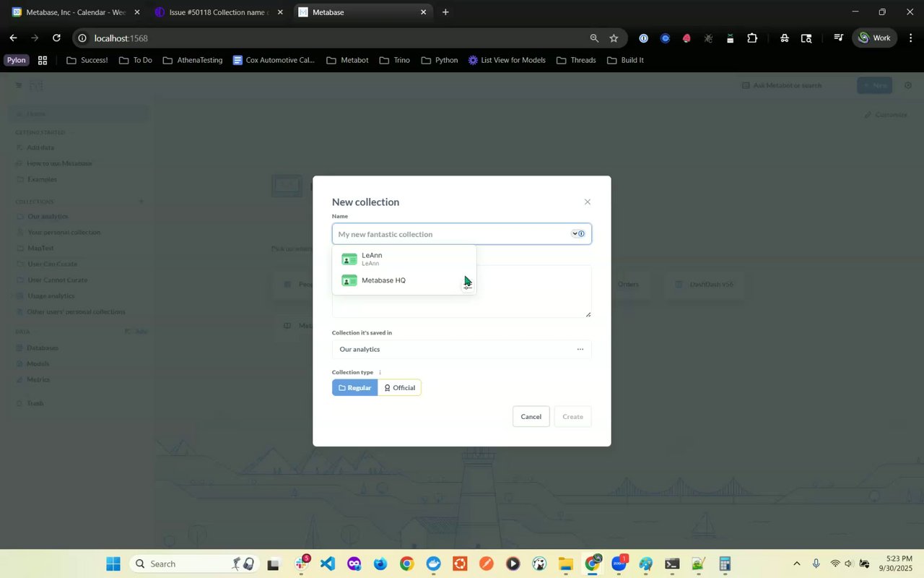Bookmark this page with star icon
The image size is (924, 578).
(x=614, y=38)
